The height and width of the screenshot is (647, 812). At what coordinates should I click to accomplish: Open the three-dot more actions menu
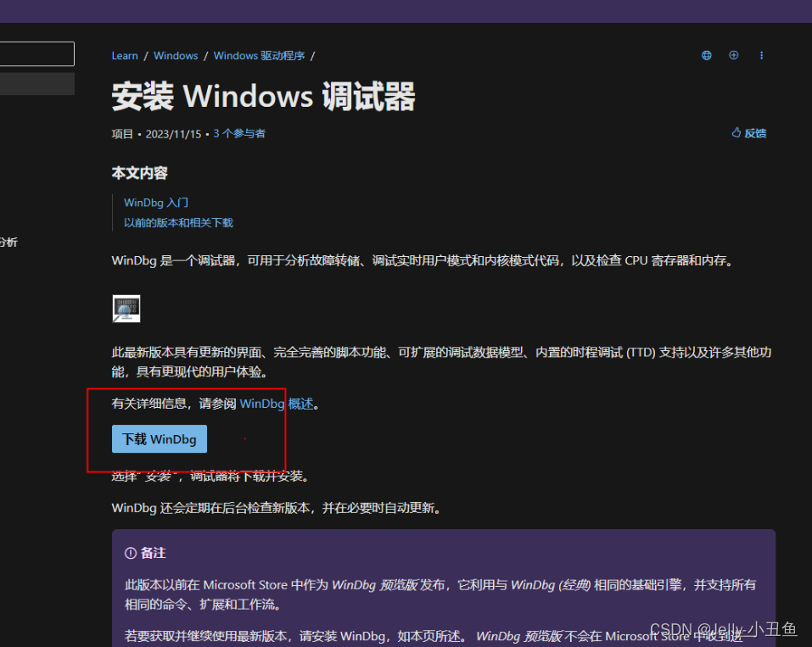coord(761,55)
